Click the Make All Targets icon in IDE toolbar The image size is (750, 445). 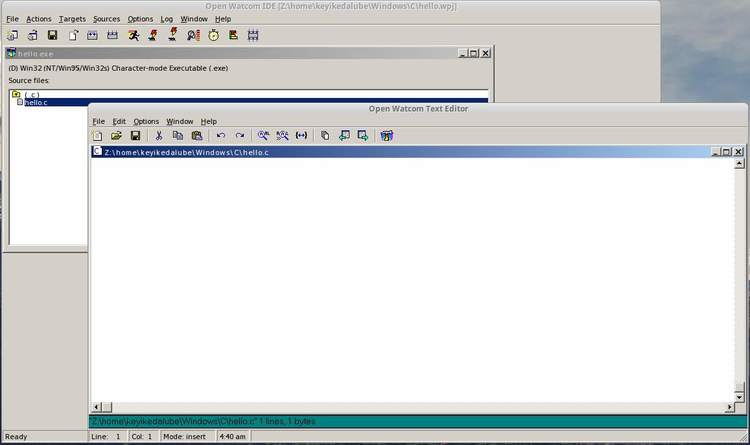[x=112, y=35]
